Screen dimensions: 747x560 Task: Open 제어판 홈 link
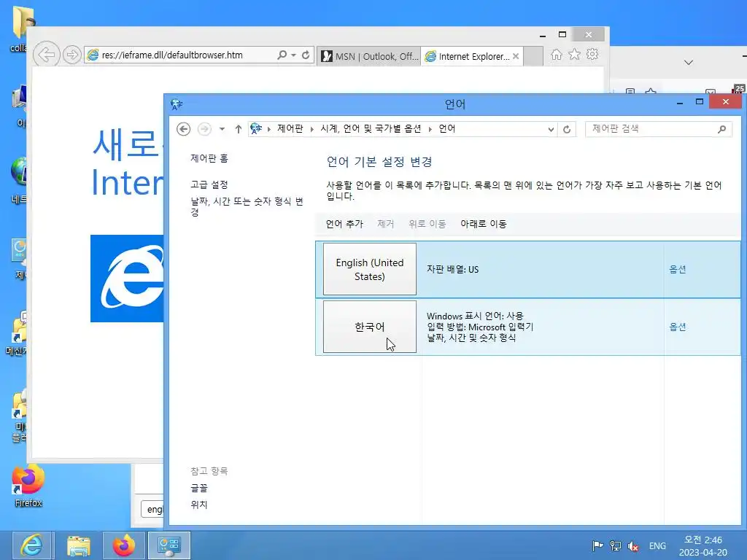tap(209, 158)
